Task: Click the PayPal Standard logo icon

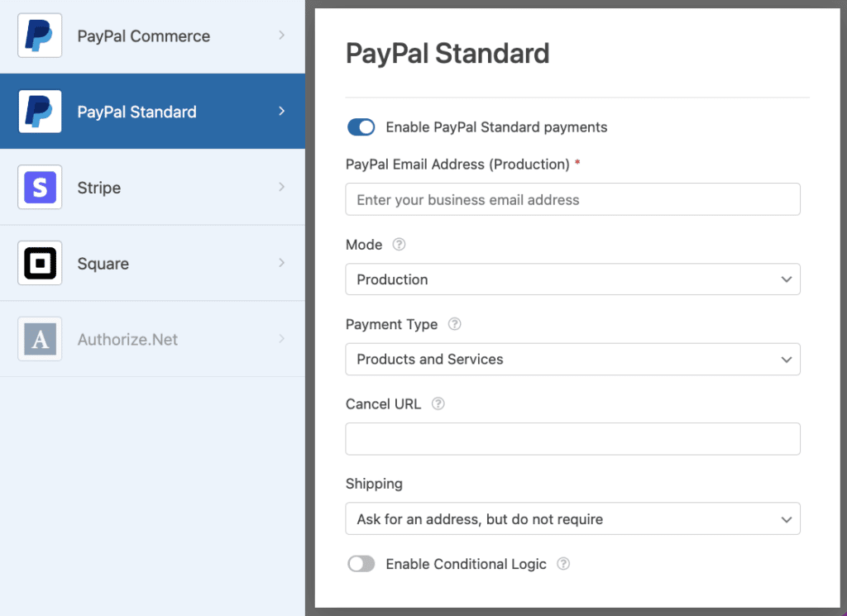Action: pyautogui.click(x=40, y=112)
